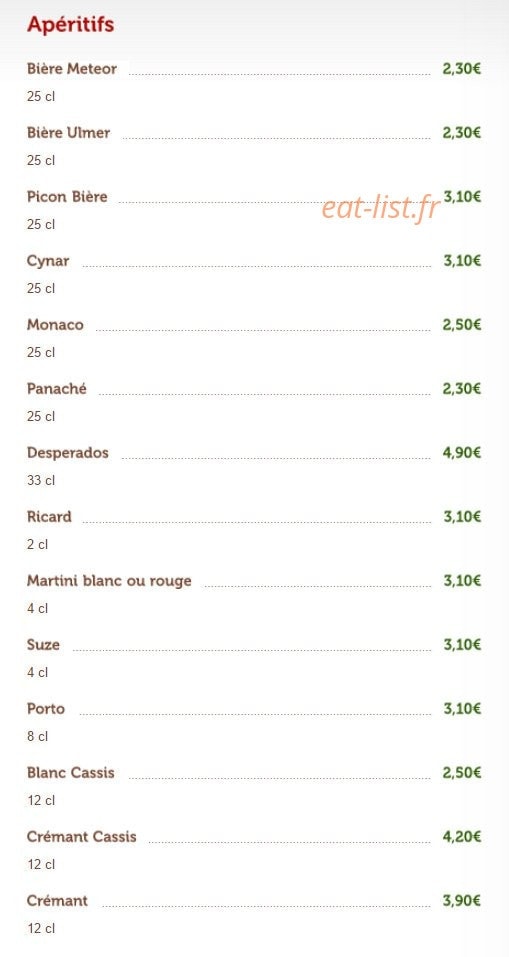Click the Cynar item name
Image resolution: width=509 pixels, height=957 pixels.
[x=48, y=261]
